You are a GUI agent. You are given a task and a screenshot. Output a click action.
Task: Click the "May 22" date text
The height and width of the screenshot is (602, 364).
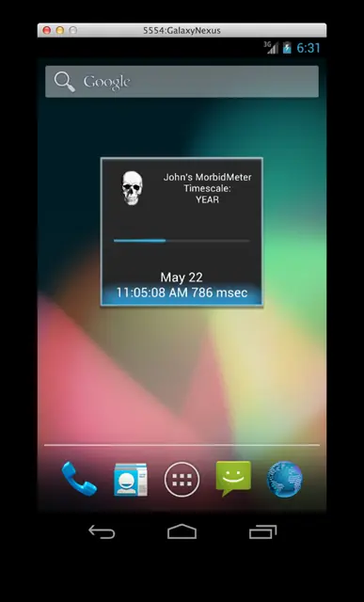point(182,277)
